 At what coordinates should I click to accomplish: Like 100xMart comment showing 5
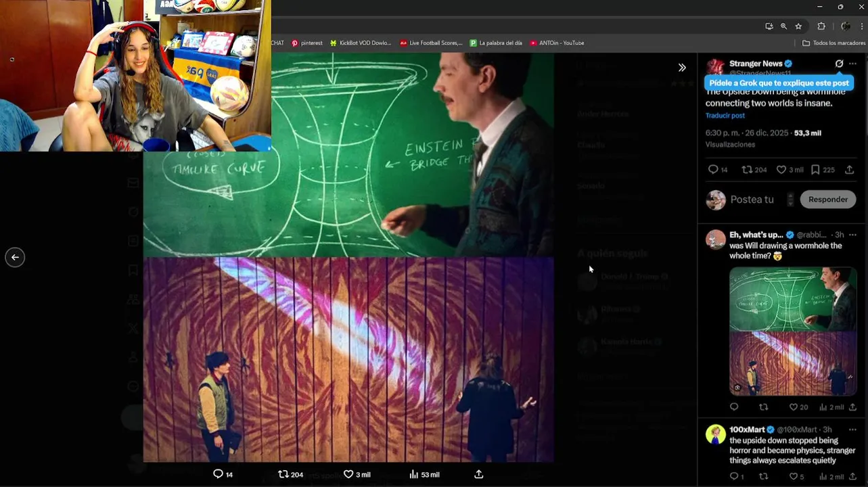[796, 476]
